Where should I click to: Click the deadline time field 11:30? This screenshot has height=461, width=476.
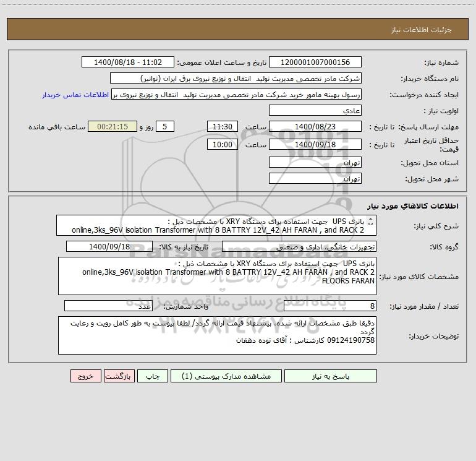coord(222,126)
